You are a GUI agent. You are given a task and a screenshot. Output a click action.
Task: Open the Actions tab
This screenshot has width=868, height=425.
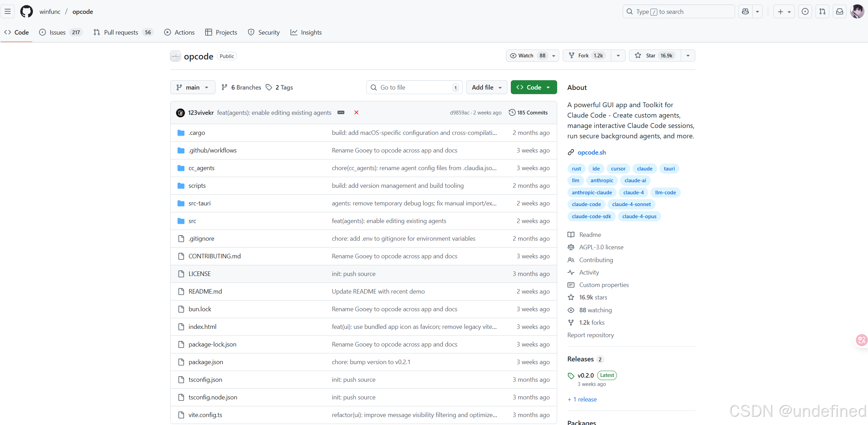pos(179,32)
